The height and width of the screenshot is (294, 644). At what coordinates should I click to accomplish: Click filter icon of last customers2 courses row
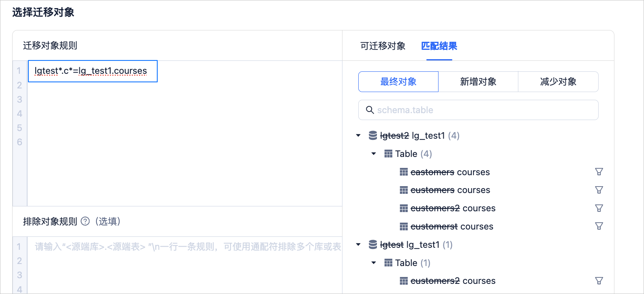click(x=599, y=281)
